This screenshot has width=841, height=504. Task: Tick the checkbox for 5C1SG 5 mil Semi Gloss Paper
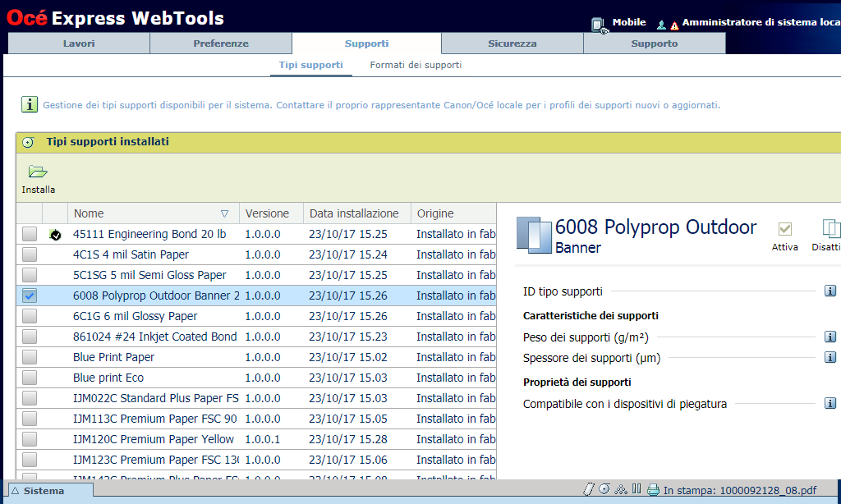(30, 275)
